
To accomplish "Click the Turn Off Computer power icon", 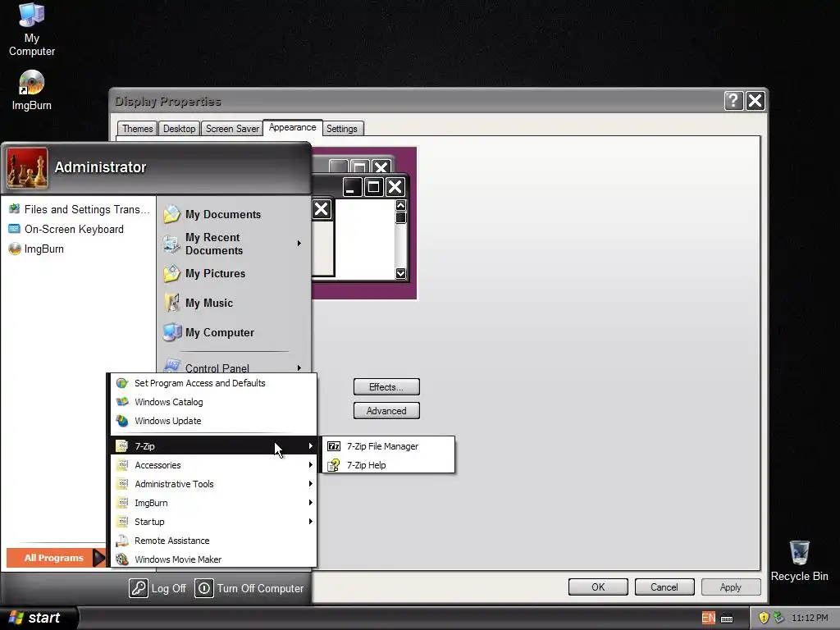I will point(203,588).
